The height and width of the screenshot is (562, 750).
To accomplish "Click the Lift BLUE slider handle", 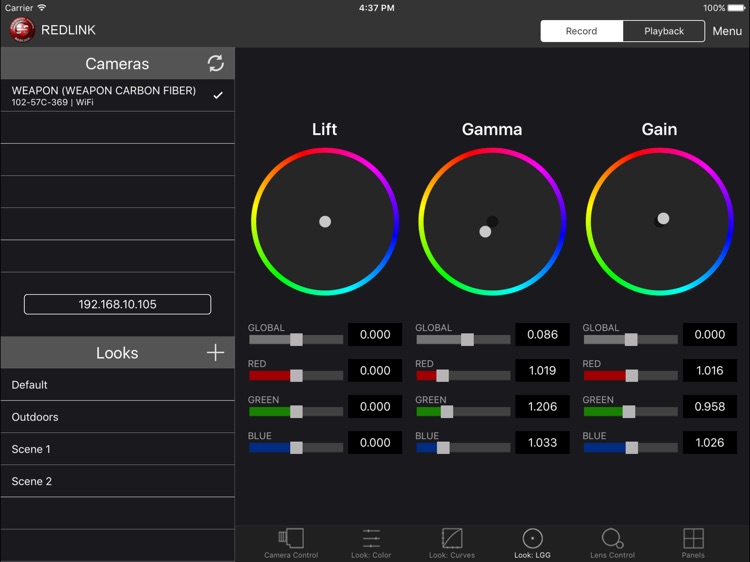I will [296, 448].
